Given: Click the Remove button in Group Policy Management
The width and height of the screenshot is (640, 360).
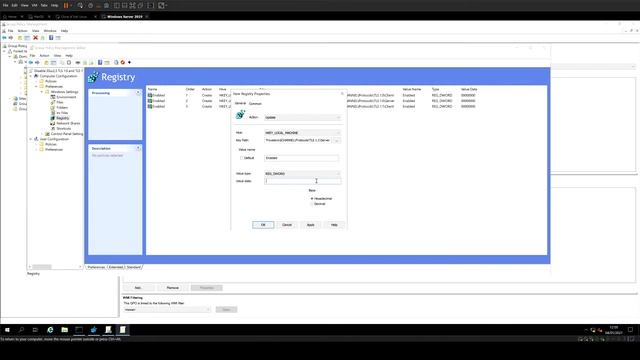Looking at the screenshot, I should 173,288.
